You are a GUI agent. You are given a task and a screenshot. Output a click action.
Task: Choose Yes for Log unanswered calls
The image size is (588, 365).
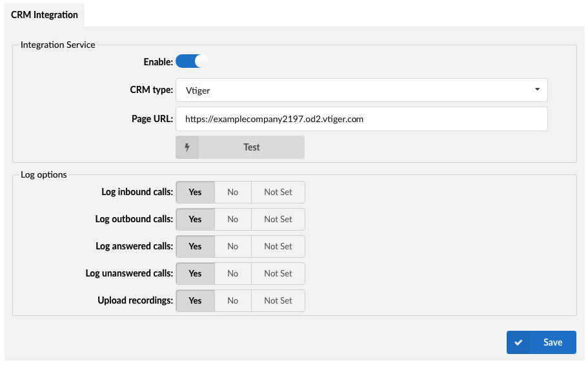(196, 273)
